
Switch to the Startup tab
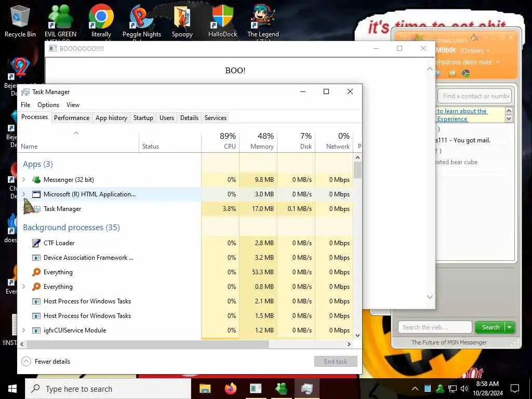pyautogui.click(x=143, y=118)
